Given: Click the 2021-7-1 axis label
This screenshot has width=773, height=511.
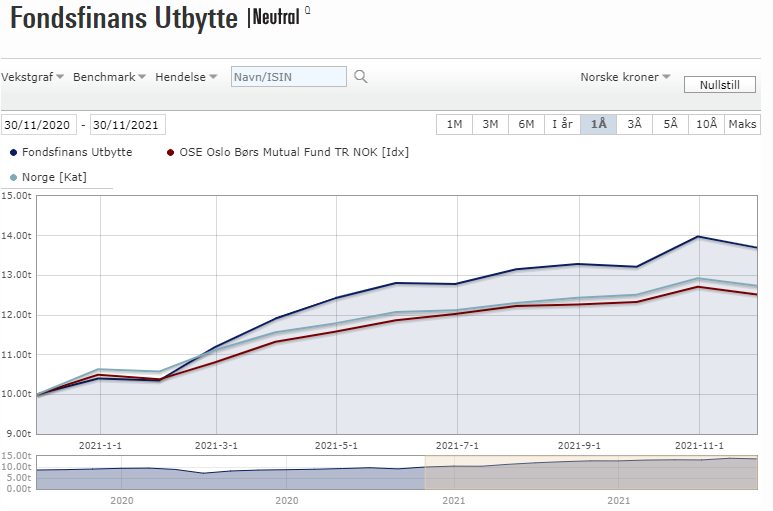Looking at the screenshot, I should (x=457, y=446).
